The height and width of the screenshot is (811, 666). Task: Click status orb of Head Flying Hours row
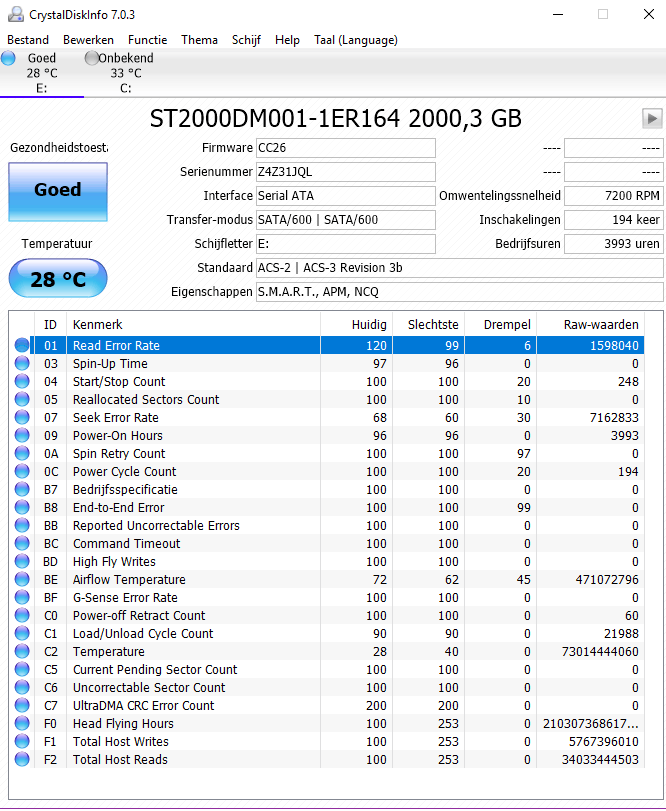click(x=22, y=724)
